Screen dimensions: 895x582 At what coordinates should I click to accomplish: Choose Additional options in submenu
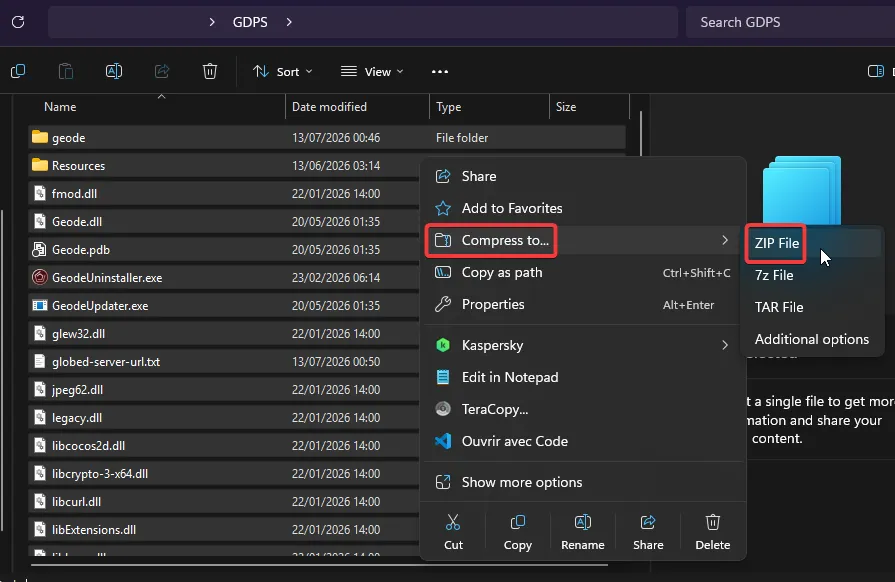coord(812,339)
